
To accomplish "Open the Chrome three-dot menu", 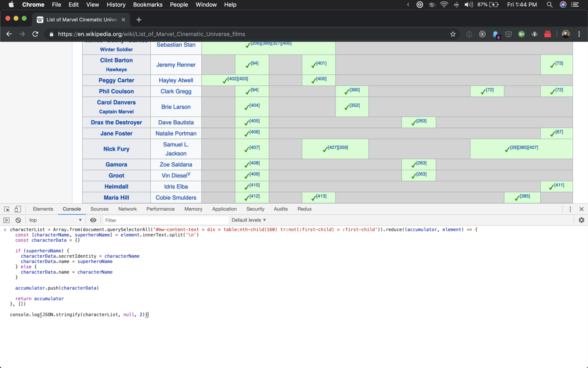I will 579,34.
